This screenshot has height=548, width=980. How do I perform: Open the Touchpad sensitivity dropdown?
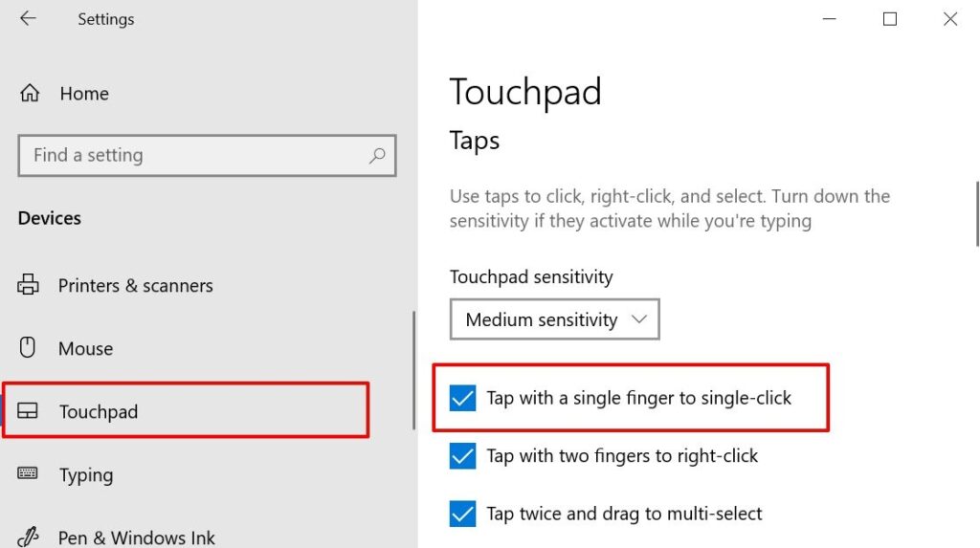click(x=554, y=320)
